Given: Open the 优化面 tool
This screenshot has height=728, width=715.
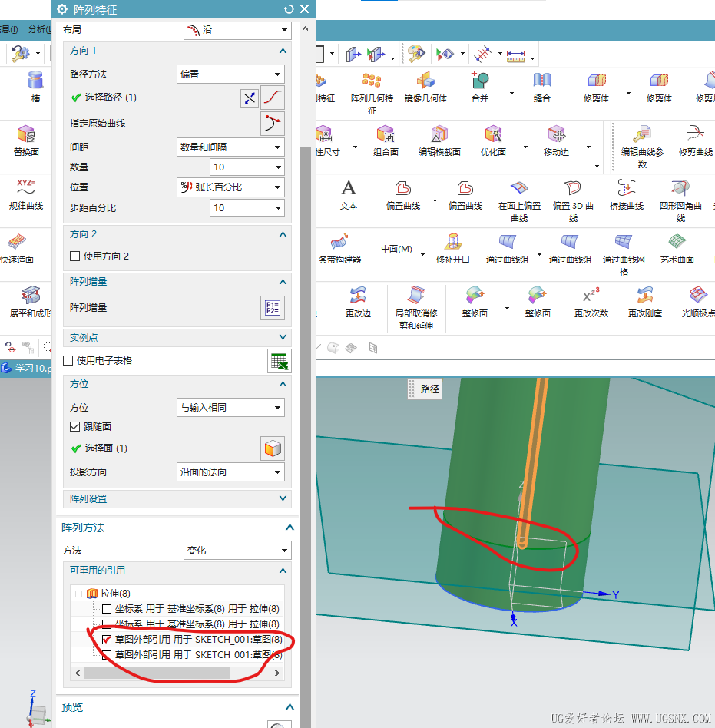Looking at the screenshot, I should pyautogui.click(x=493, y=134).
